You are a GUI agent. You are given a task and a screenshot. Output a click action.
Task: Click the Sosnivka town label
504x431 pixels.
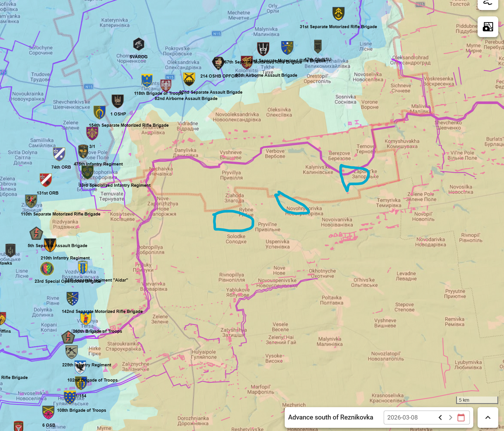coord(346,99)
